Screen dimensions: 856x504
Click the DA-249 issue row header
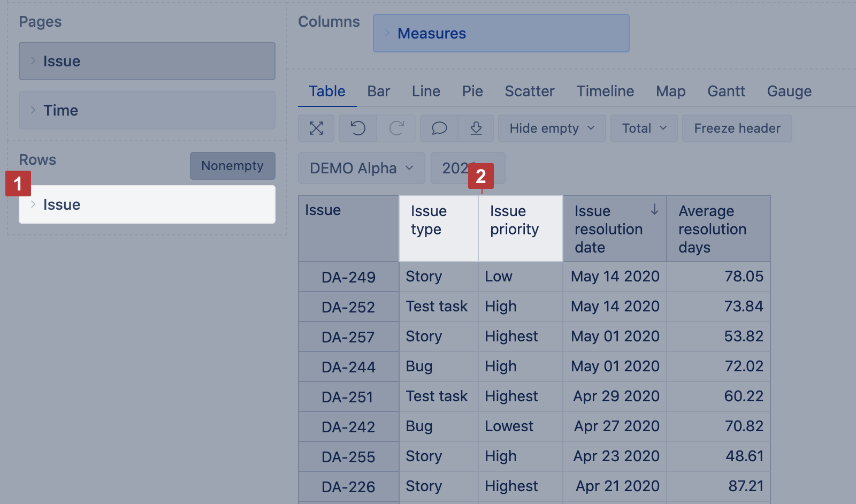coord(348,277)
